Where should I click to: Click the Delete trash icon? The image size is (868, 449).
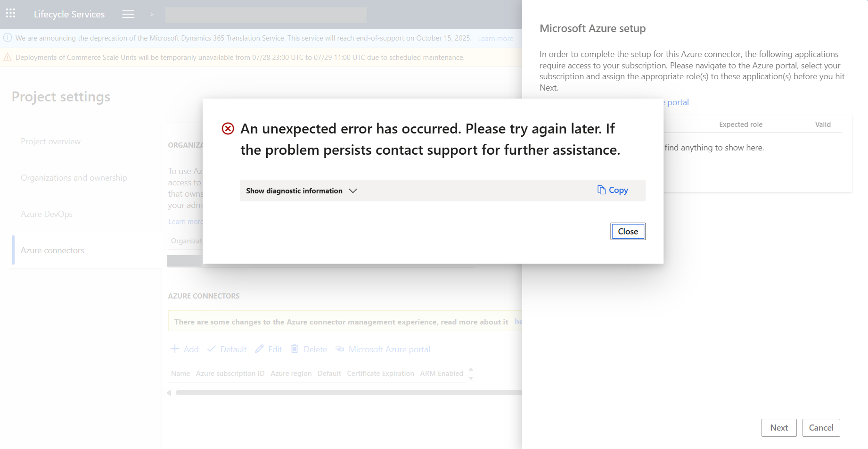click(x=295, y=349)
